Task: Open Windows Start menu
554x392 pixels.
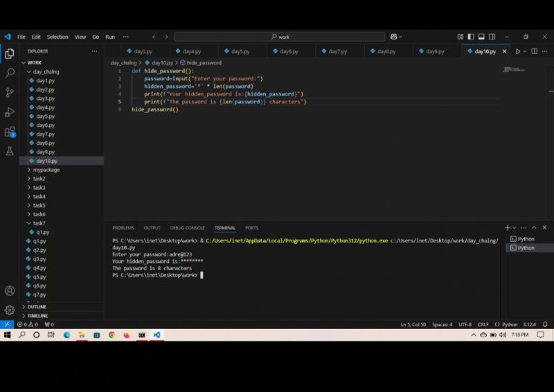Action: pyautogui.click(x=8, y=335)
